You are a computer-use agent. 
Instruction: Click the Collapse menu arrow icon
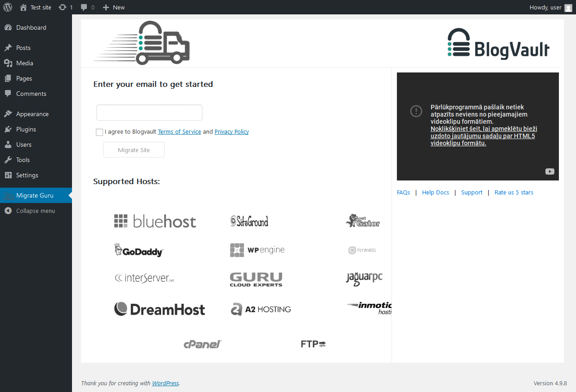8,211
